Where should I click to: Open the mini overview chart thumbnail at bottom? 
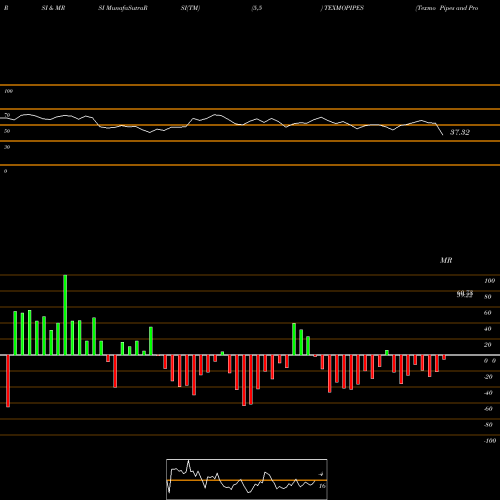tap(247, 479)
